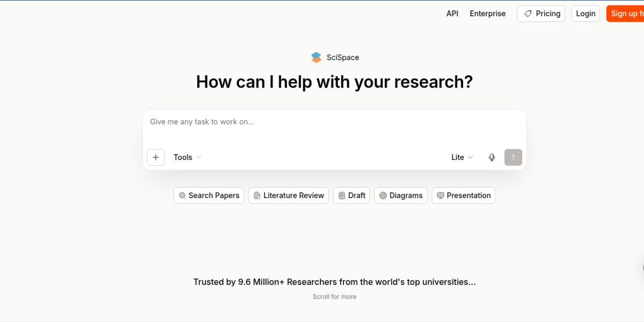Select the Draft shortcut
The width and height of the screenshot is (644, 322).
[x=352, y=195]
